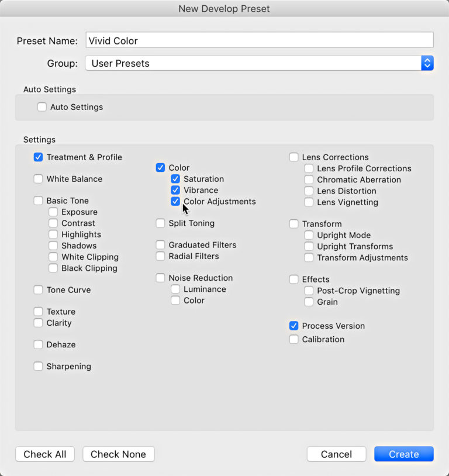Enable Lens Profile Corrections

(309, 168)
